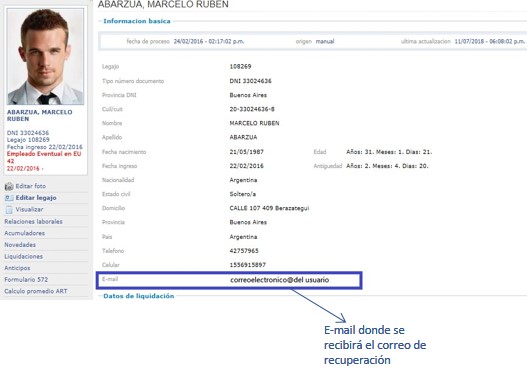Open Formulario 572 in sidebar

coord(26,279)
